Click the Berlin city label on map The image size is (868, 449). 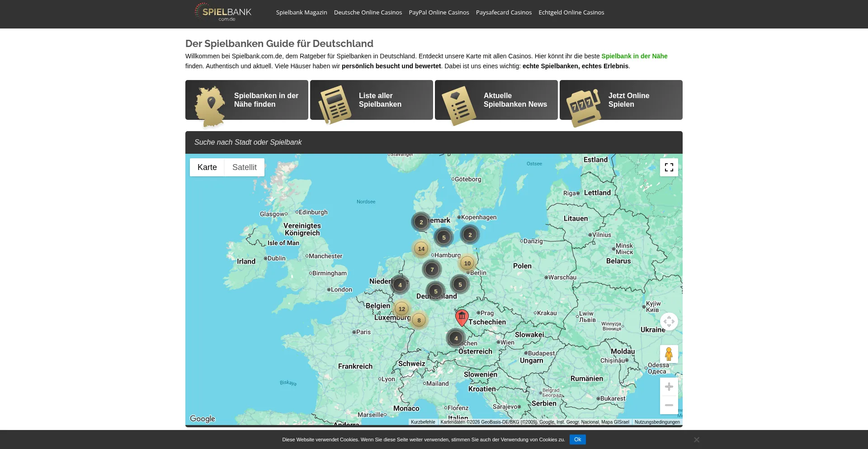pyautogui.click(x=478, y=273)
